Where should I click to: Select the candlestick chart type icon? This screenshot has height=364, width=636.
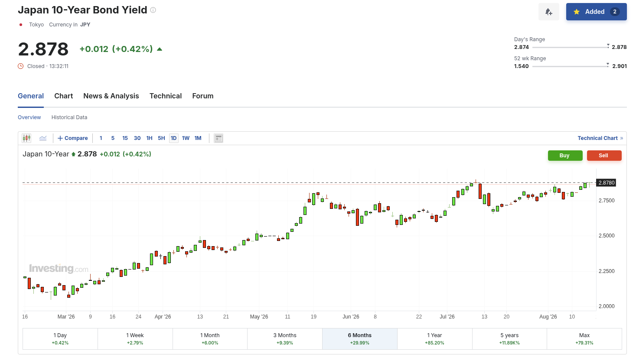[x=26, y=138]
